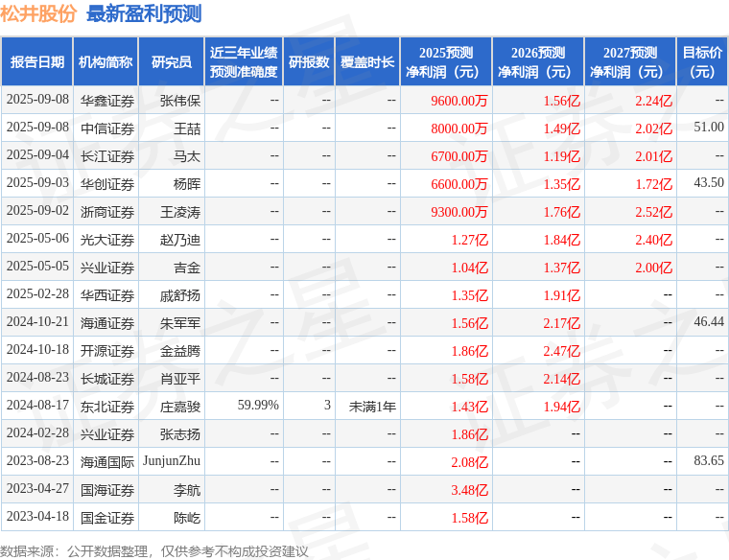Click researcher 陈屹
Screen dimensions: 729x560
(x=187, y=518)
